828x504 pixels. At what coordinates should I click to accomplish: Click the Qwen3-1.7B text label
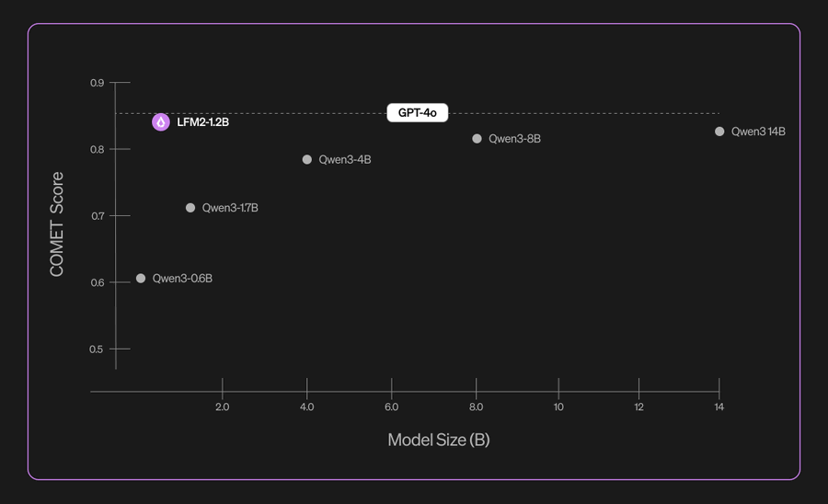pyautogui.click(x=230, y=208)
